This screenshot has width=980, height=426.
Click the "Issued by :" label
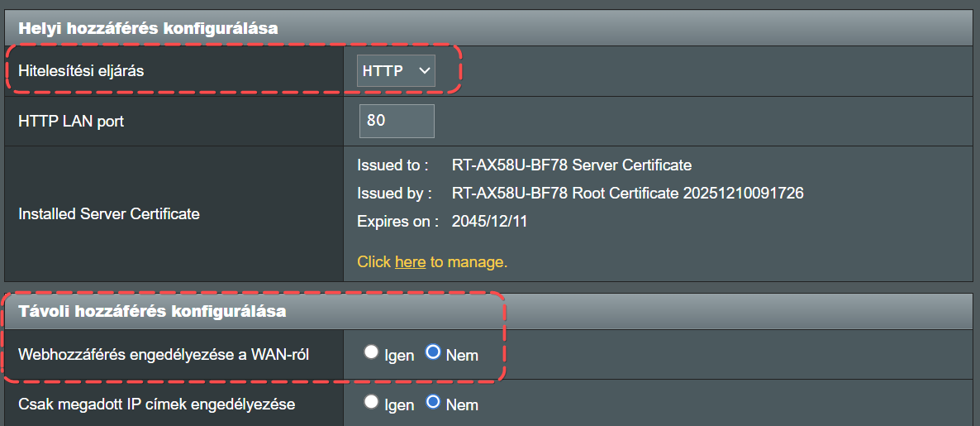(x=394, y=194)
